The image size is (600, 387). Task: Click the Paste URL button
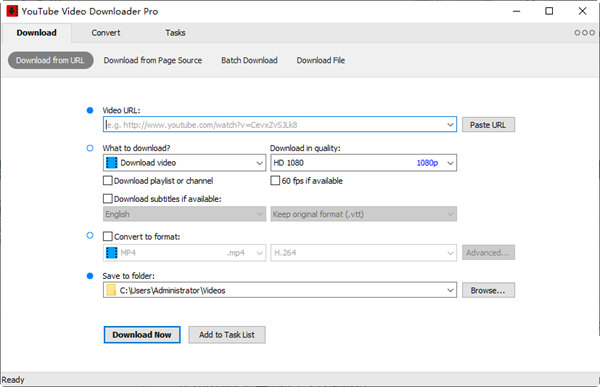488,125
